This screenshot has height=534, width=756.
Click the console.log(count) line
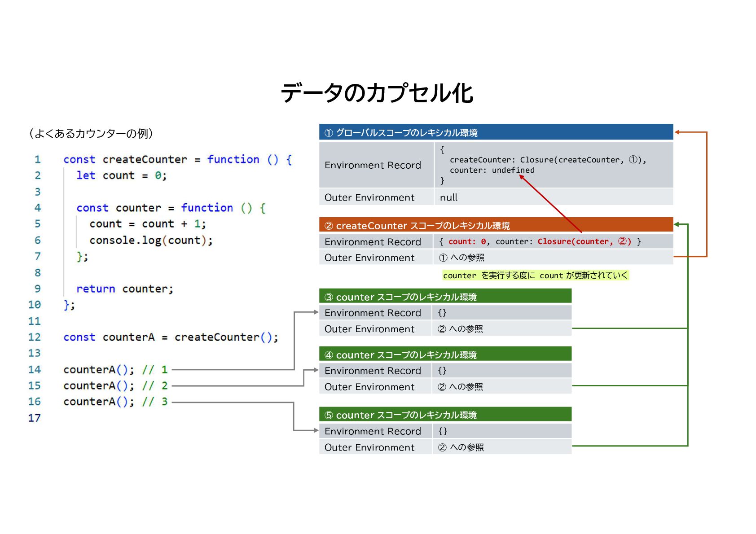151,241
